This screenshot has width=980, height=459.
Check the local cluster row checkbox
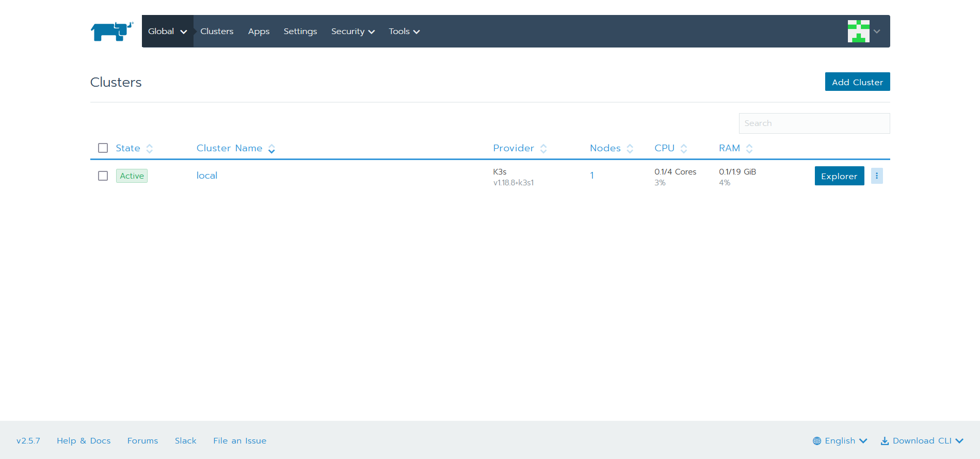103,176
